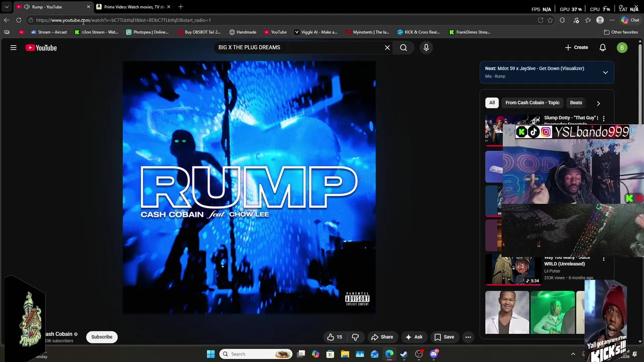Select From Cash Cobain - Topic chip
The image size is (644, 362).
[x=532, y=103]
